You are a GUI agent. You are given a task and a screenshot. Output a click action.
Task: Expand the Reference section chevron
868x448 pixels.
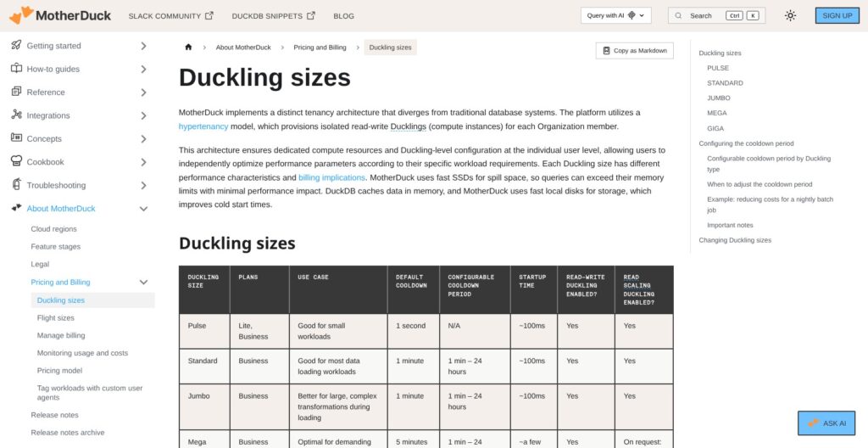[x=143, y=92]
